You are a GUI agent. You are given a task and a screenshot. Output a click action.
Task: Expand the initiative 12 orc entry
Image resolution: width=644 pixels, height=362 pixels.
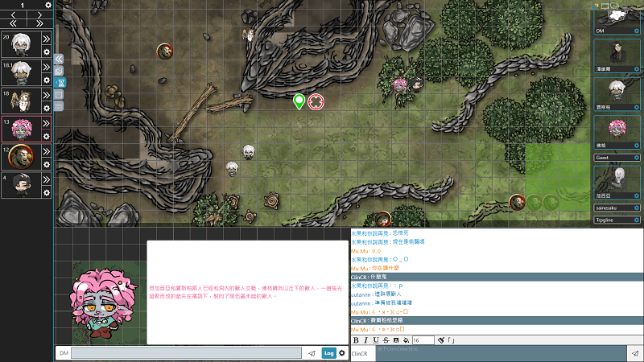47,150
